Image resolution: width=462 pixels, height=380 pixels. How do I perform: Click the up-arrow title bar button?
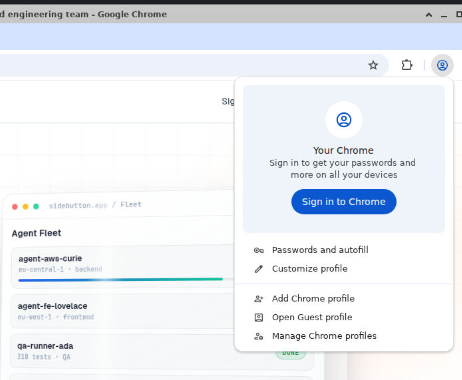[429, 15]
